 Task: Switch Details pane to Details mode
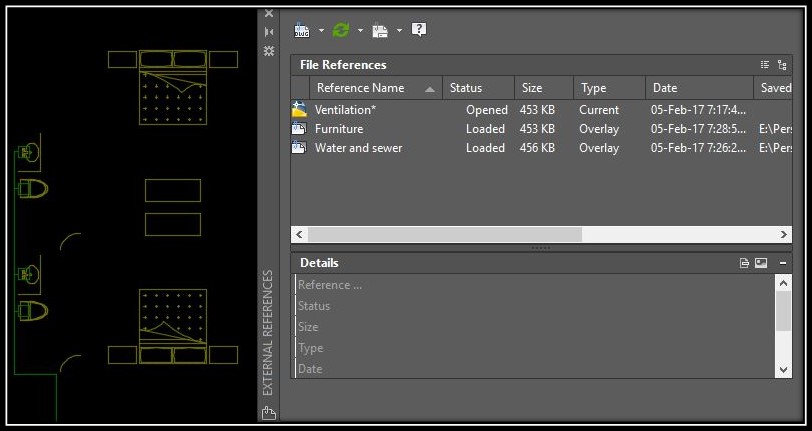coord(744,263)
